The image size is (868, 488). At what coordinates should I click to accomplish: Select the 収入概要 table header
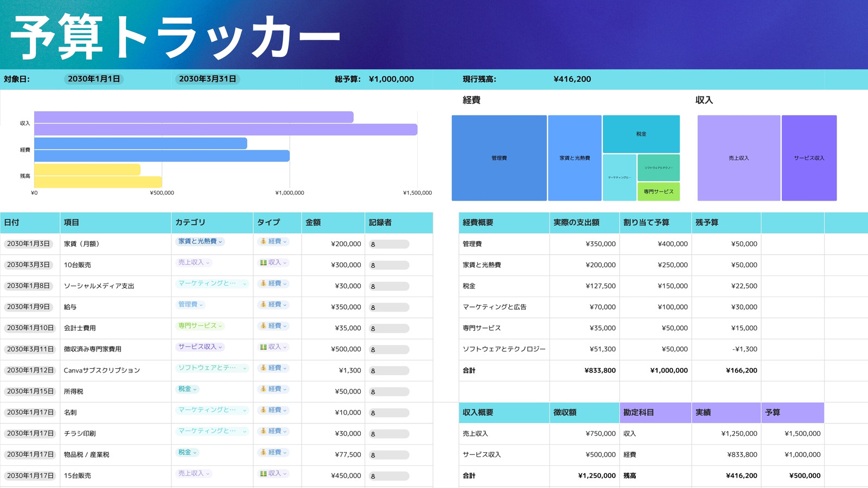(504, 413)
